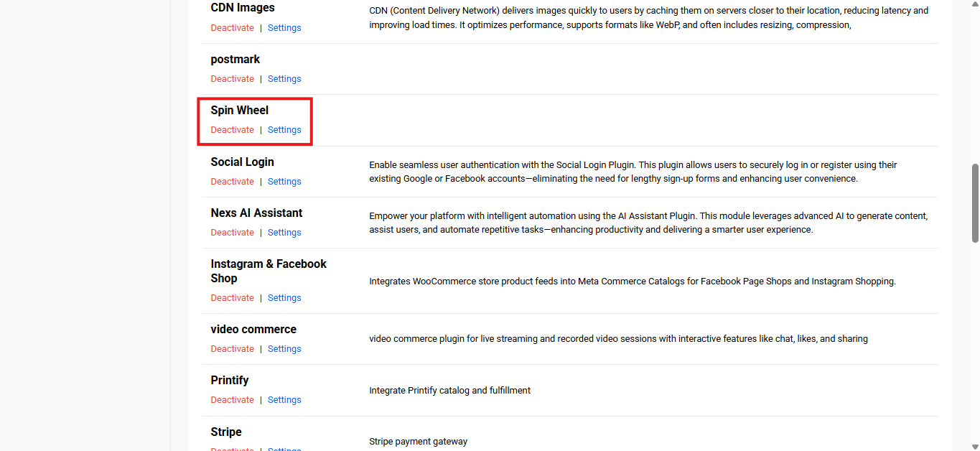980x451 pixels.
Task: Deactivate the CDN Images plugin
Action: (x=232, y=28)
